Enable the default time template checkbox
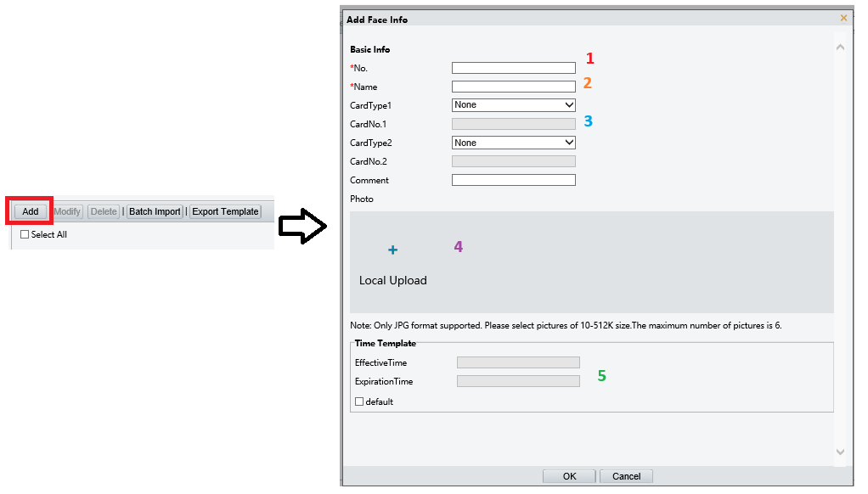Viewport: 868px width, 494px height. pos(359,401)
